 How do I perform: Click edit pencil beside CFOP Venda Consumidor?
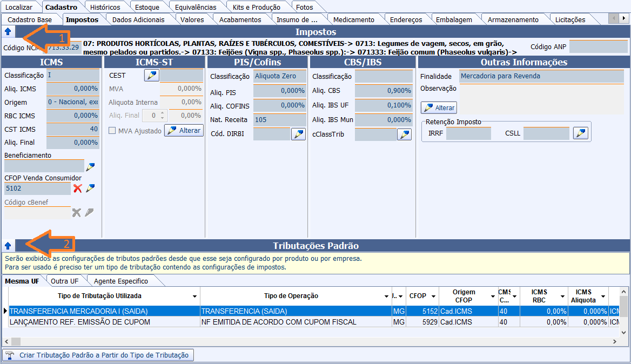[90, 188]
